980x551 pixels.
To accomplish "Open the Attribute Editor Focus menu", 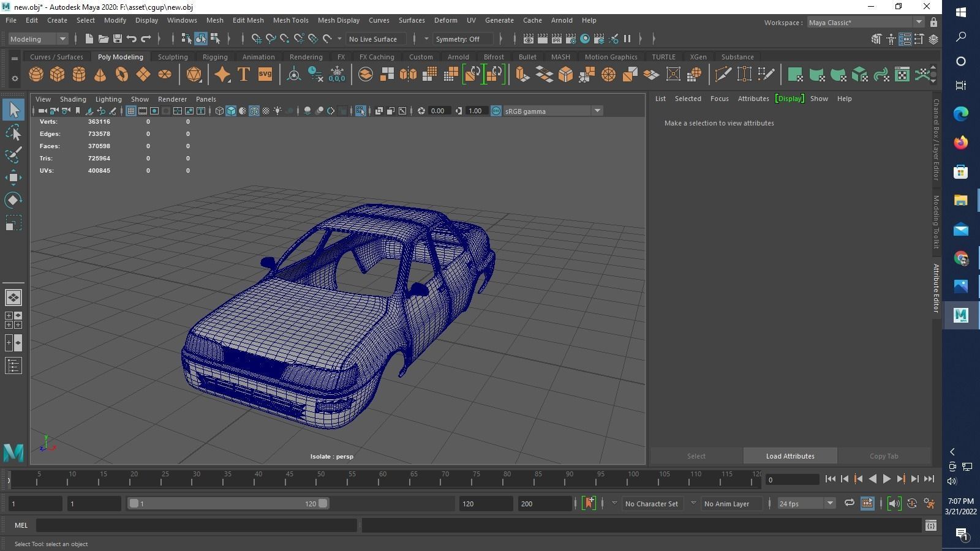I will (719, 99).
